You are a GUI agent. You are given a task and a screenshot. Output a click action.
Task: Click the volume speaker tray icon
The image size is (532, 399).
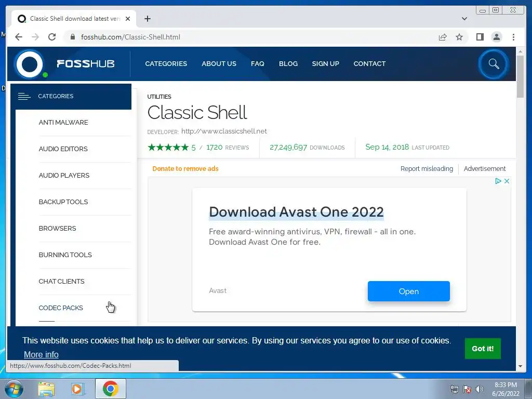point(479,389)
